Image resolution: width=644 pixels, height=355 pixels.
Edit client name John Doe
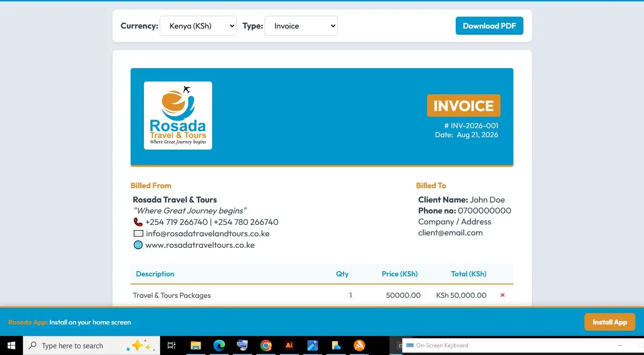pos(487,200)
